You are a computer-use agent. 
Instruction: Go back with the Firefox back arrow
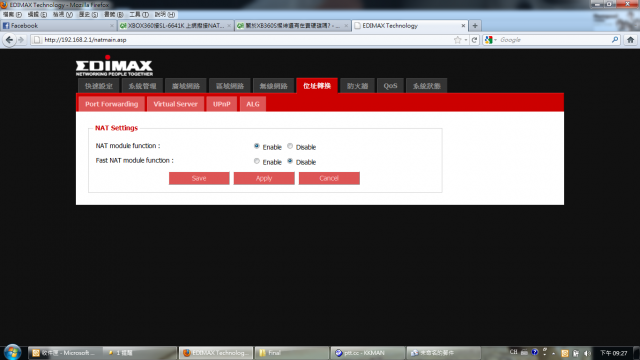[x=9, y=40]
